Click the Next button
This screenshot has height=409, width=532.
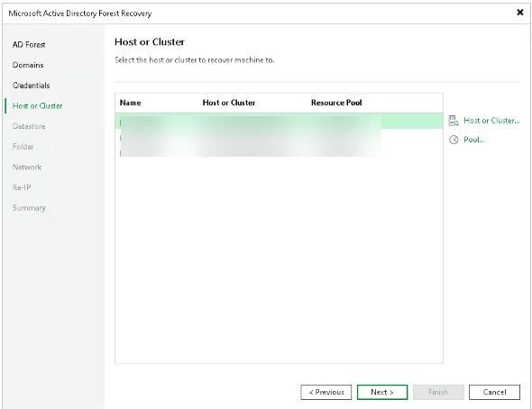tap(382, 392)
